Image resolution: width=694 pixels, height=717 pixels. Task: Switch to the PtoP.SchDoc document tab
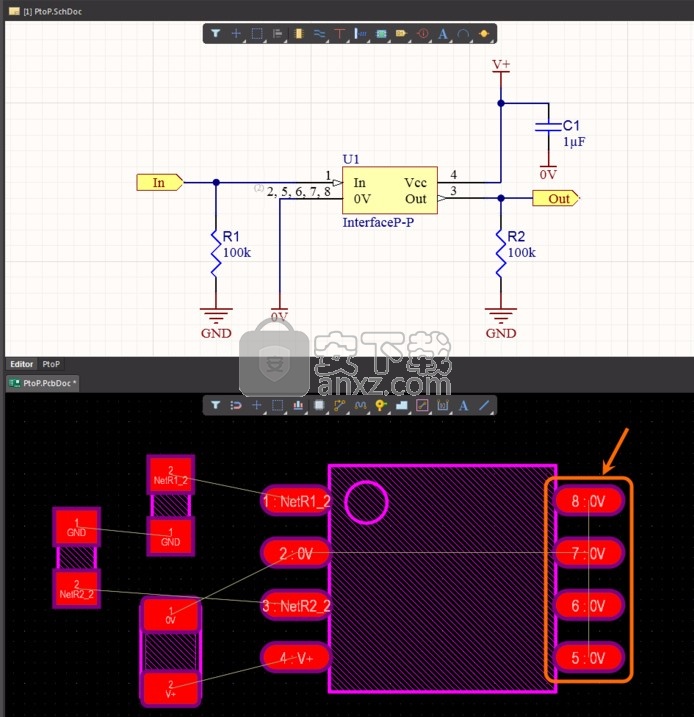coord(46,11)
